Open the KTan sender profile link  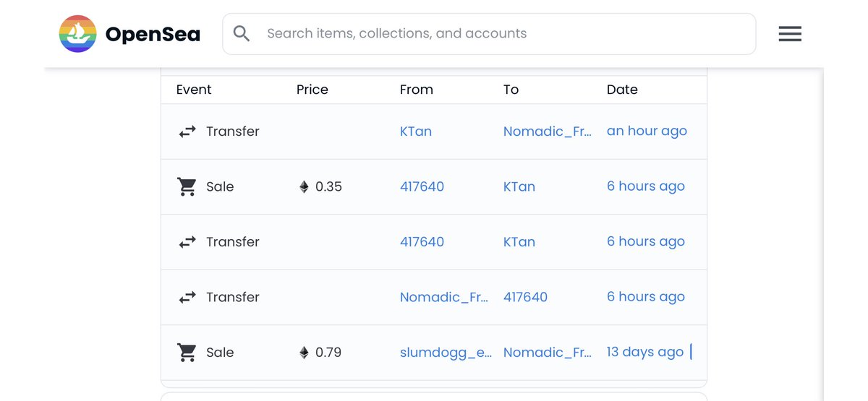(x=415, y=131)
